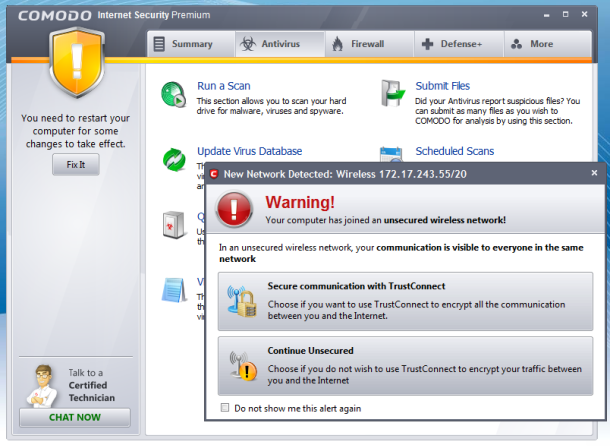Minimize the Comodo Internet Security window
Image resolution: width=610 pixels, height=448 pixels.
pyautogui.click(x=547, y=15)
